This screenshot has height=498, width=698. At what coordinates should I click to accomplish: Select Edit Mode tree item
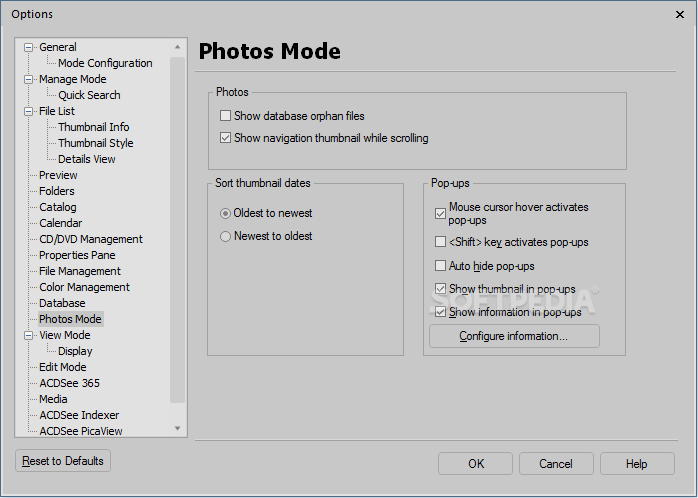(x=63, y=367)
